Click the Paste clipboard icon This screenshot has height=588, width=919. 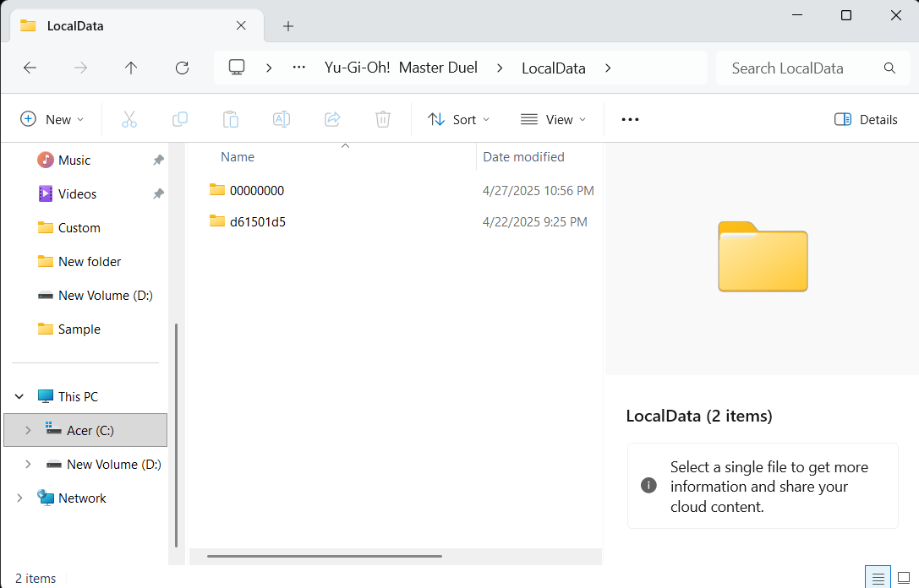point(231,119)
